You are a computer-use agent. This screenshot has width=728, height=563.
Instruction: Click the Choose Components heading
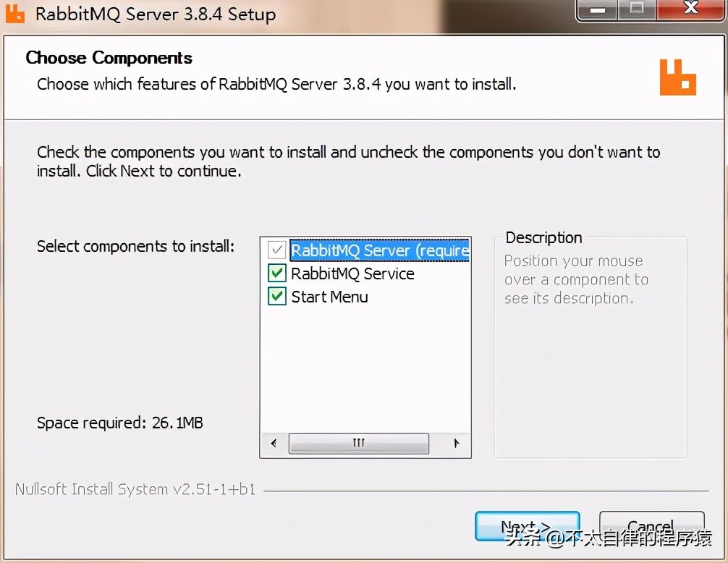pyautogui.click(x=109, y=58)
